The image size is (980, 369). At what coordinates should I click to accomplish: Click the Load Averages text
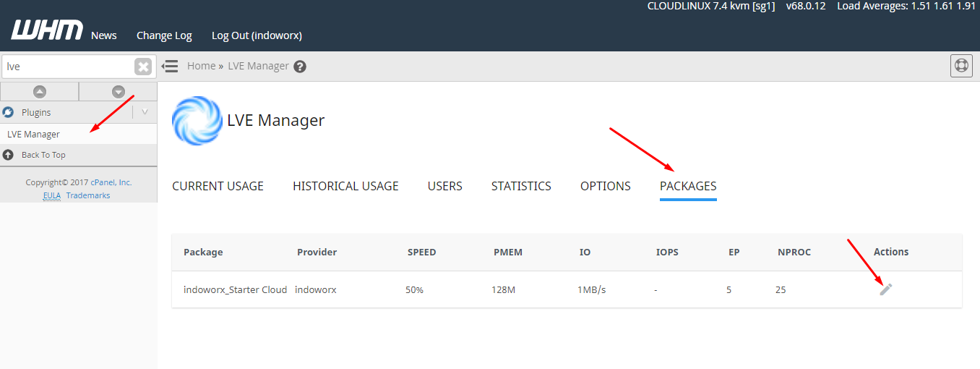[x=906, y=6]
